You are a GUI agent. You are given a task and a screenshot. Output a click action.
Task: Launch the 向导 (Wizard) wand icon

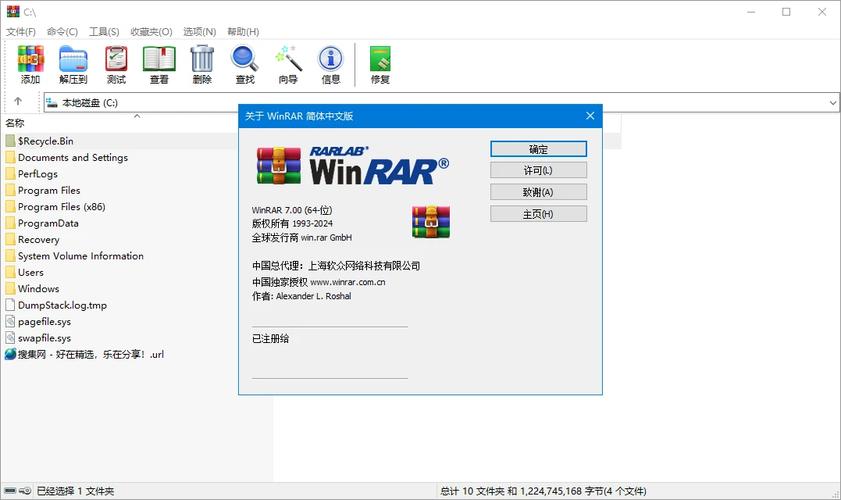[288, 64]
